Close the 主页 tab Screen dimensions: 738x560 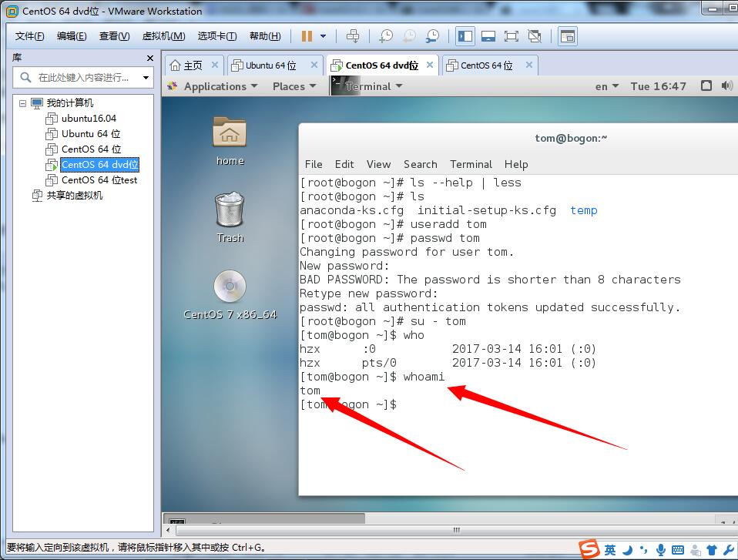[215, 65]
